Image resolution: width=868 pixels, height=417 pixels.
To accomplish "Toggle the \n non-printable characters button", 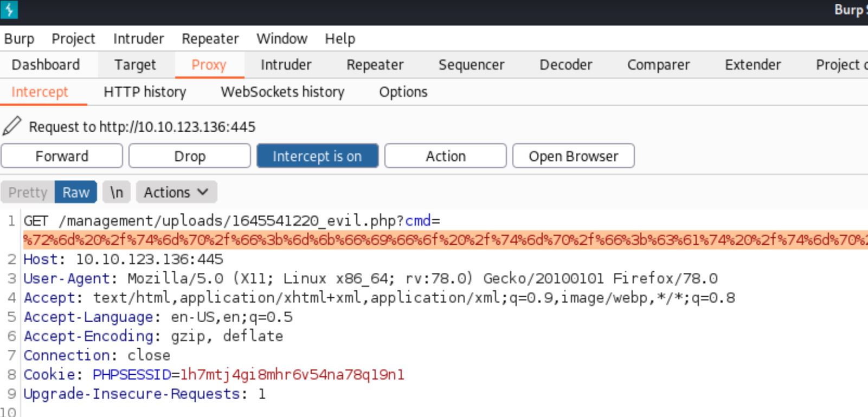I will click(x=117, y=192).
